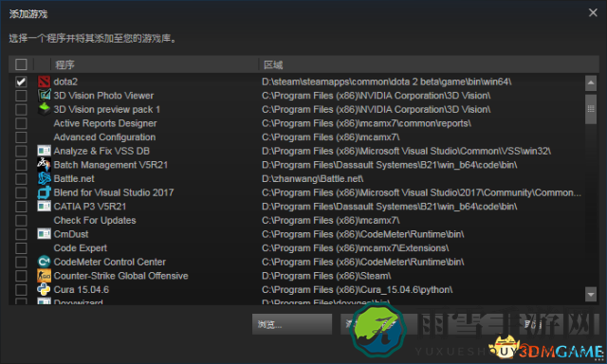Screen dimensions: 607x364
Task: Click the CATIA P3 V5R21 icon
Action: 44,207
